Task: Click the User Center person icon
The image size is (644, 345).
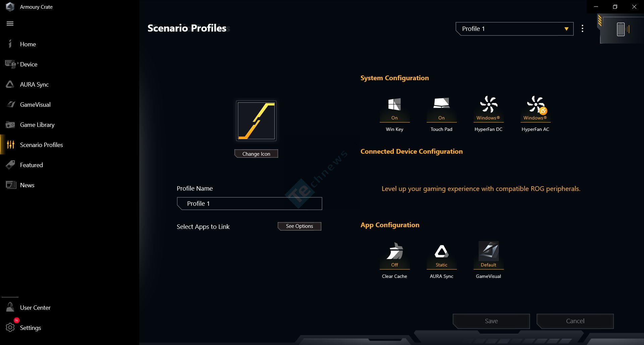Action: coord(10,307)
